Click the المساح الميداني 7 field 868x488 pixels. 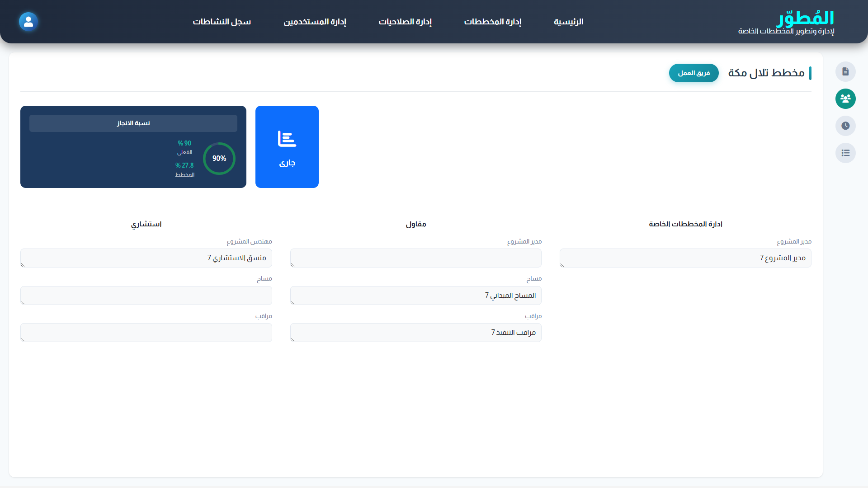tap(416, 296)
